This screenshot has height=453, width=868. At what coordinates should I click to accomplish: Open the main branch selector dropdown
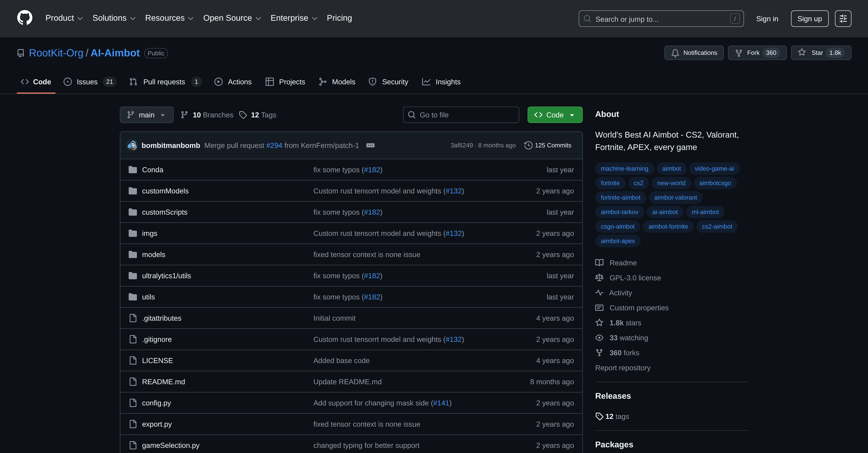[x=146, y=115]
